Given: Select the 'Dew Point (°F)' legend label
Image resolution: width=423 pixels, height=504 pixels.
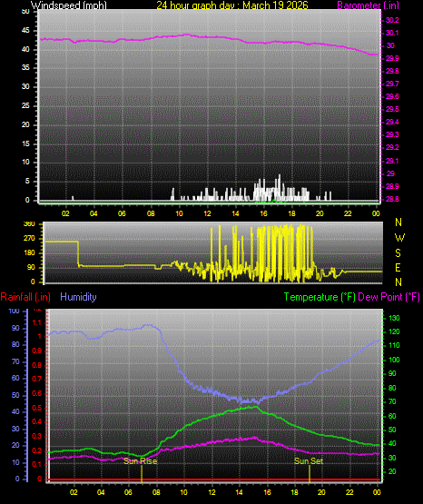Looking at the screenshot, I should click(389, 297).
